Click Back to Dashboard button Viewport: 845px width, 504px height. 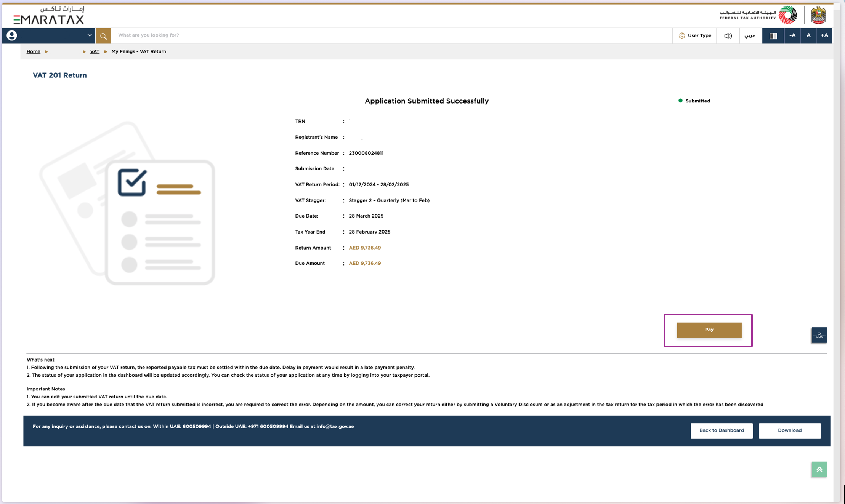[x=722, y=430]
